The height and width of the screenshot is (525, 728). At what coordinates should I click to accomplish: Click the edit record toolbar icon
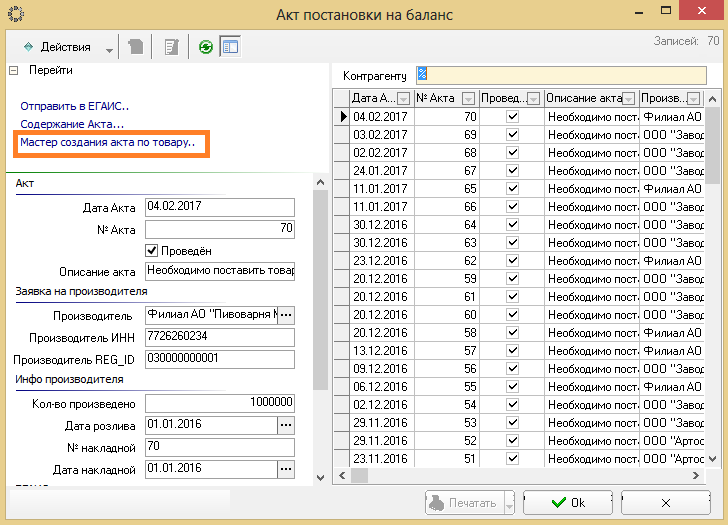171,47
